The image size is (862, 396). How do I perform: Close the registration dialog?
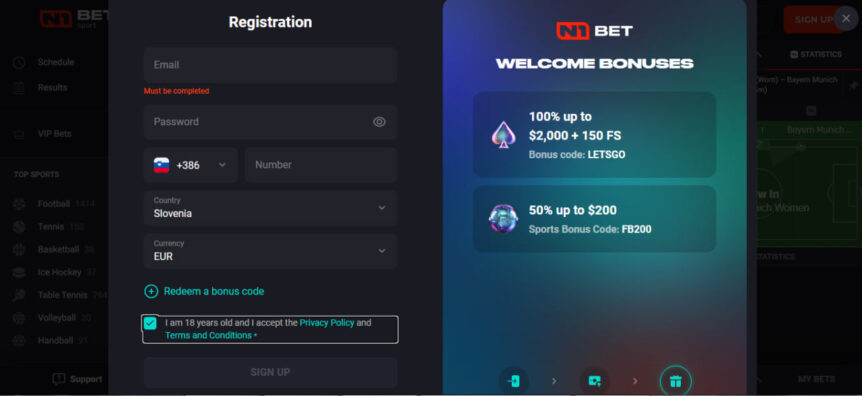[846, 19]
